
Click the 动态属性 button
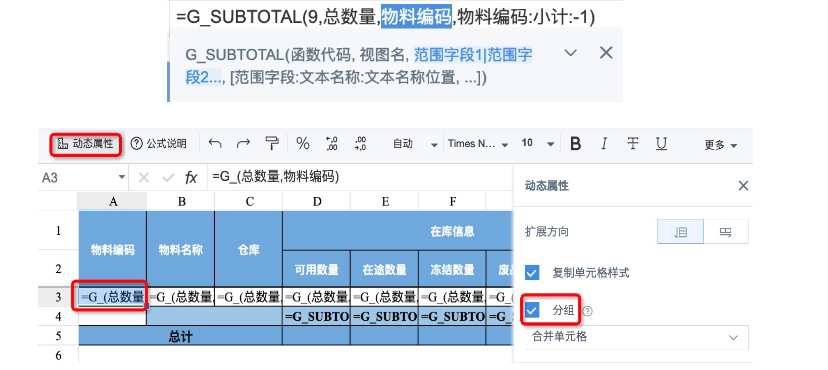(x=86, y=144)
